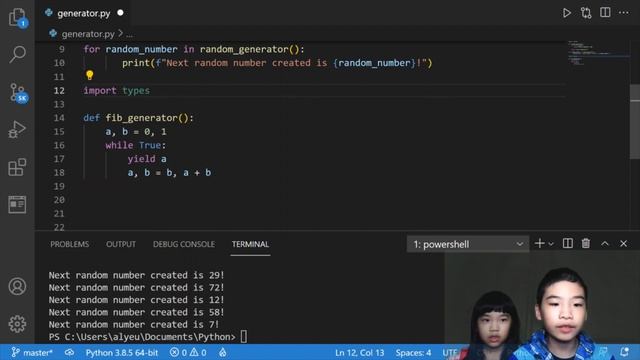Image resolution: width=640 pixels, height=360 pixels.
Task: Maximize the panel with the up chevron
Action: pos(604,244)
